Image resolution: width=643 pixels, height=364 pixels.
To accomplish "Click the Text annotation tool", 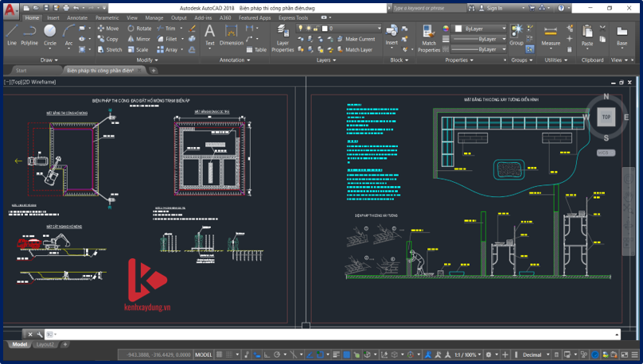I will point(209,34).
